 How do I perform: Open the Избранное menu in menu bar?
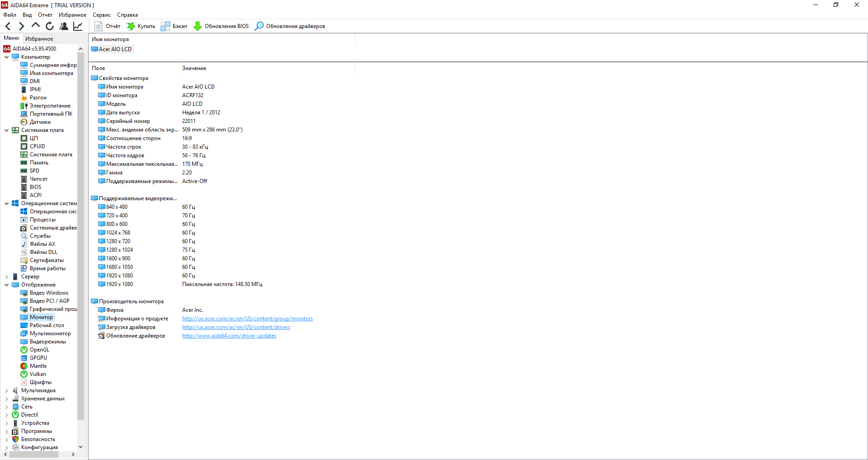[72, 15]
